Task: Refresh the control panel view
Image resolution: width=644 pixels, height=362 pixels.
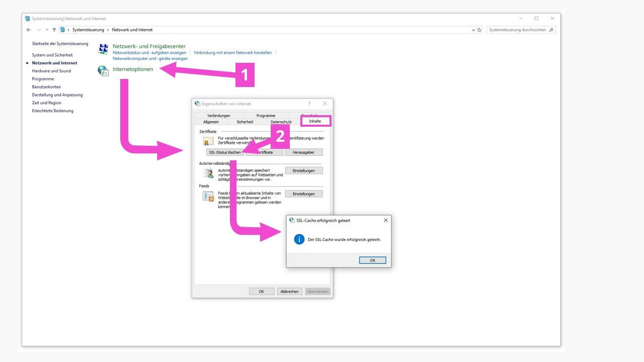Action: pos(479,30)
